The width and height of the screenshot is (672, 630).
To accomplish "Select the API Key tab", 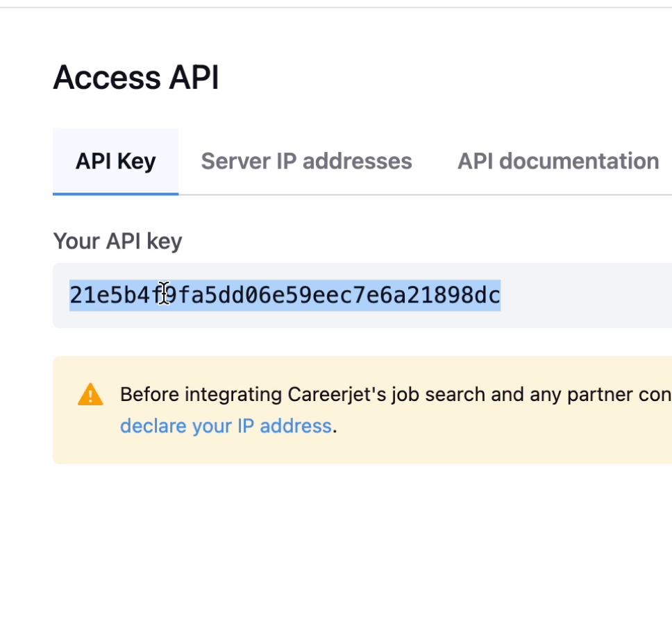I will pyautogui.click(x=115, y=161).
